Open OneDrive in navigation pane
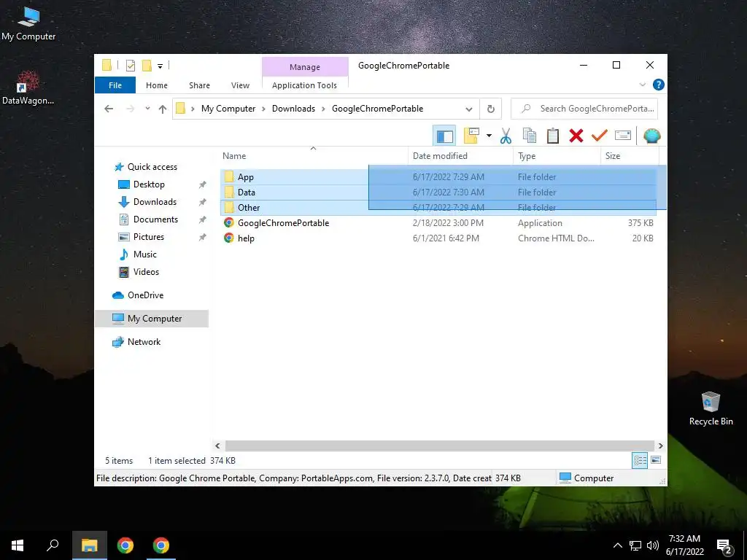This screenshot has width=747, height=560. coord(145,295)
